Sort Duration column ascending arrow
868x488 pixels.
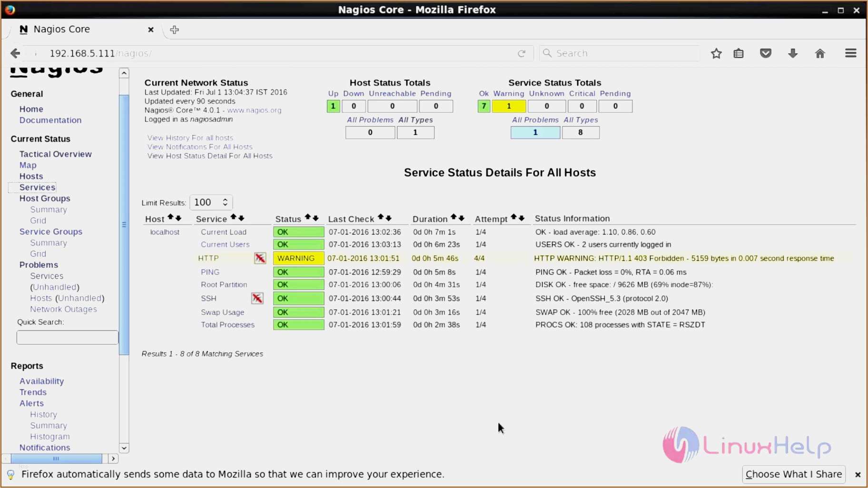454,217
